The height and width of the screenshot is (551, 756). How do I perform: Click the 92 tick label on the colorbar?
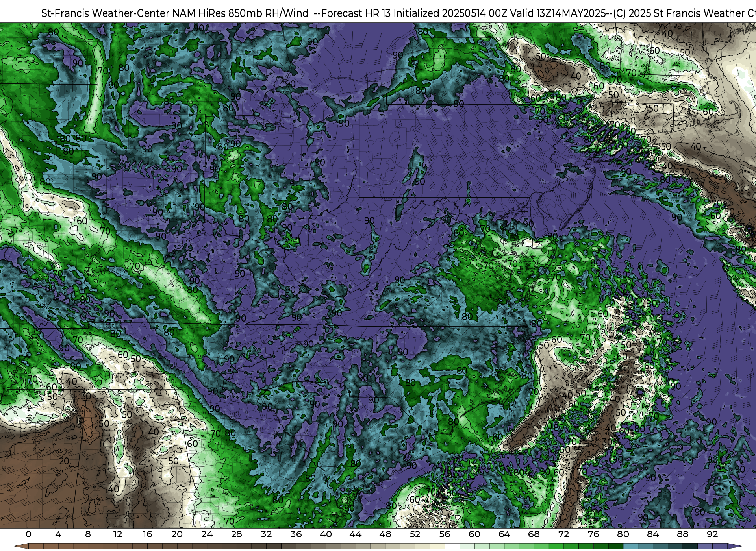coord(712,534)
